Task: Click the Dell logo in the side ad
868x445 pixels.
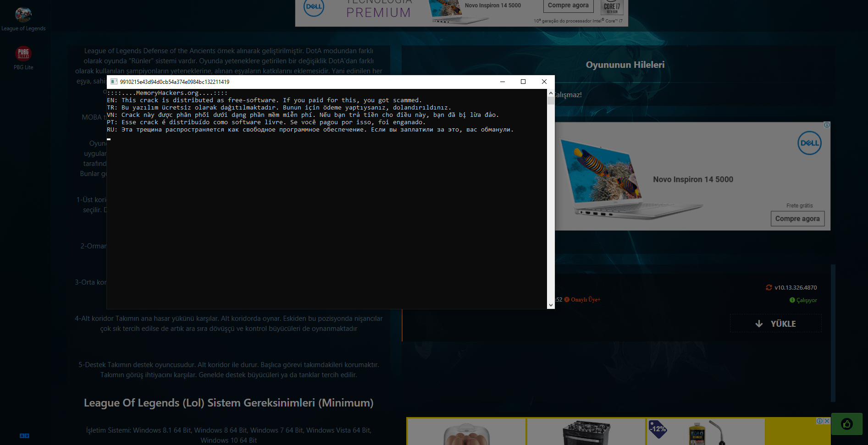Action: tap(809, 143)
